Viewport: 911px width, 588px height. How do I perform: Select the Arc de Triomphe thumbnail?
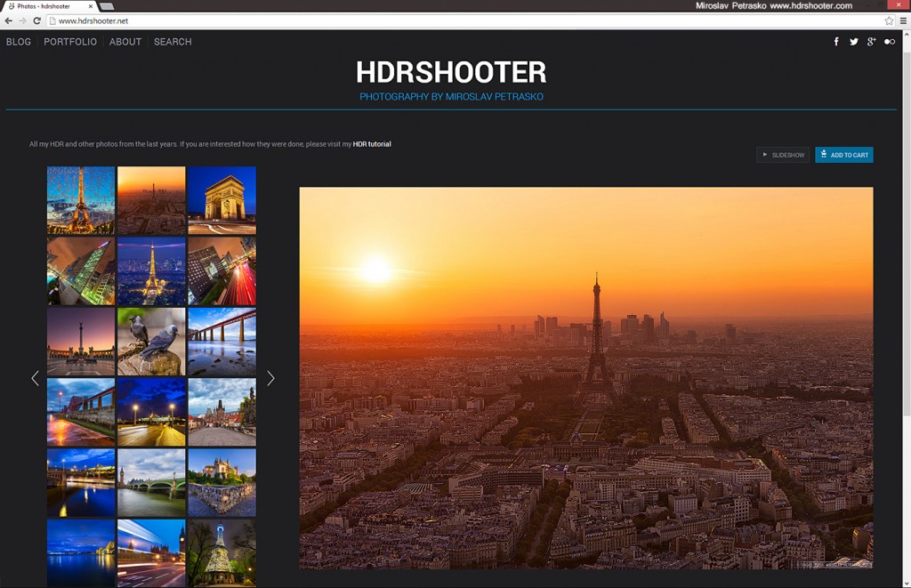(x=222, y=200)
